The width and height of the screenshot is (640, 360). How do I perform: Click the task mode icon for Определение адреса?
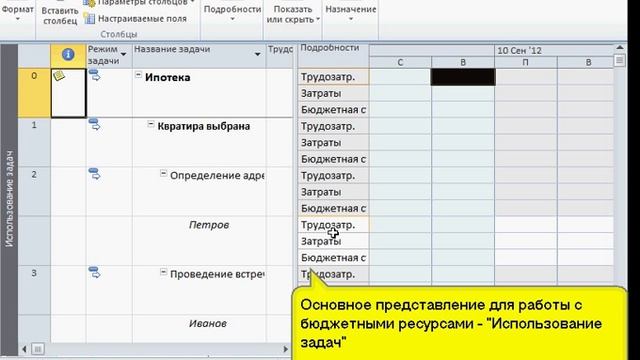[x=94, y=174]
